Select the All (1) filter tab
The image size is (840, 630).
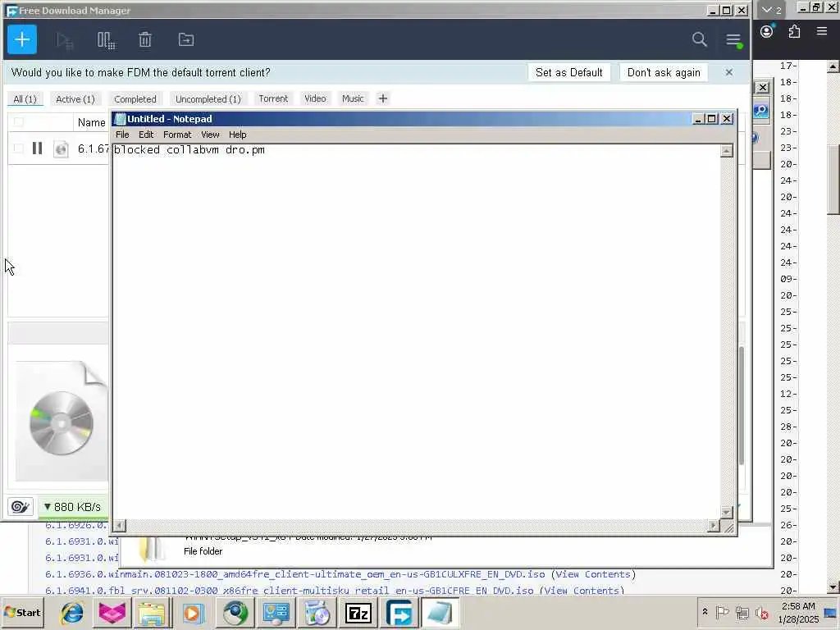pyautogui.click(x=25, y=99)
